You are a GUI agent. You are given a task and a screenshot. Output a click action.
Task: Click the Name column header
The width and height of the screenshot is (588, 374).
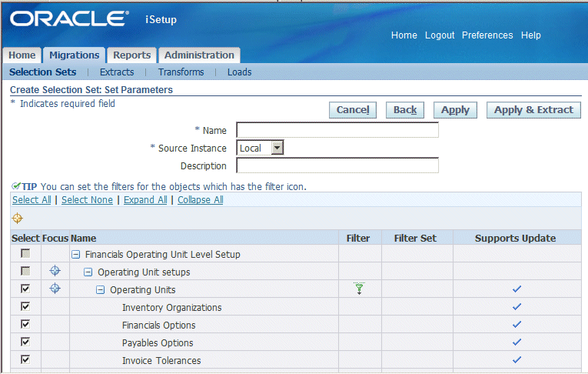coord(83,239)
